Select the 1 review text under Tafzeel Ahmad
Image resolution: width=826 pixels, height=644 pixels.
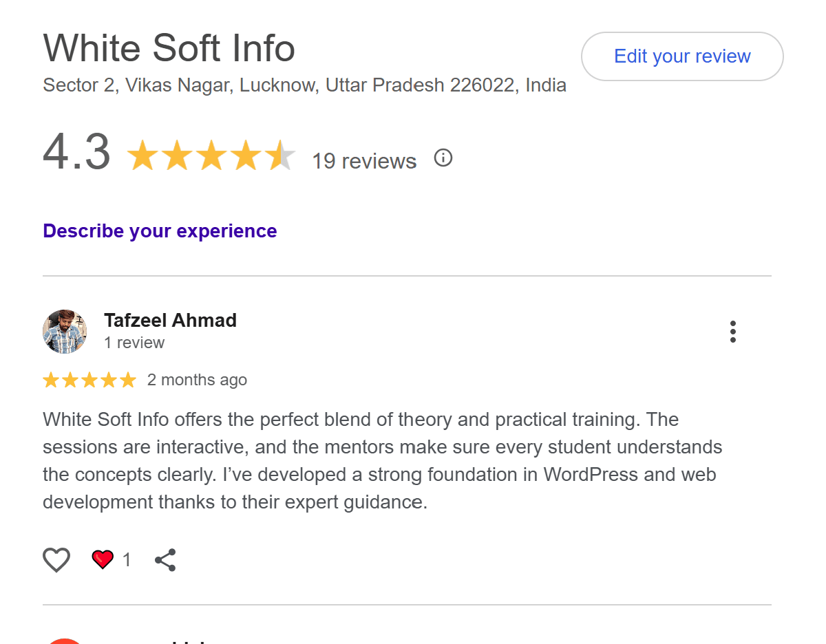(x=134, y=343)
